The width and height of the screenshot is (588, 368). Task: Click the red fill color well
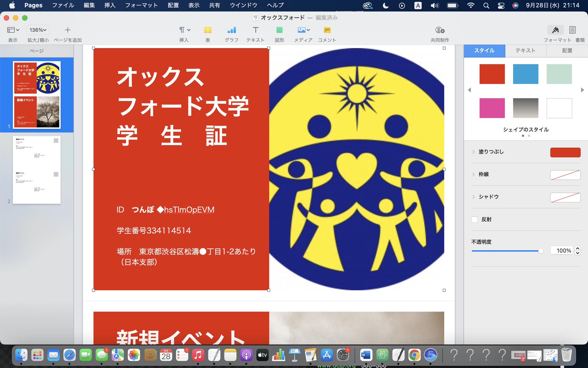click(x=565, y=152)
